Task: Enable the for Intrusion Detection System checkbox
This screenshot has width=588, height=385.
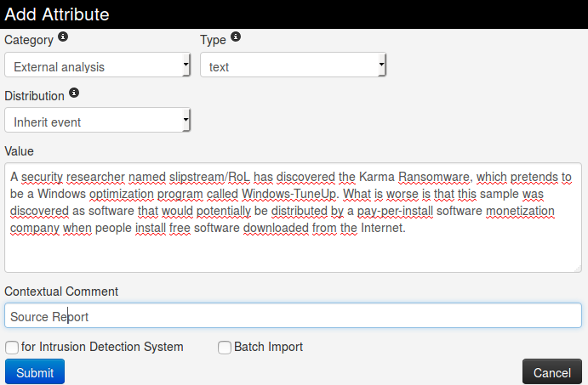Action: coord(12,347)
